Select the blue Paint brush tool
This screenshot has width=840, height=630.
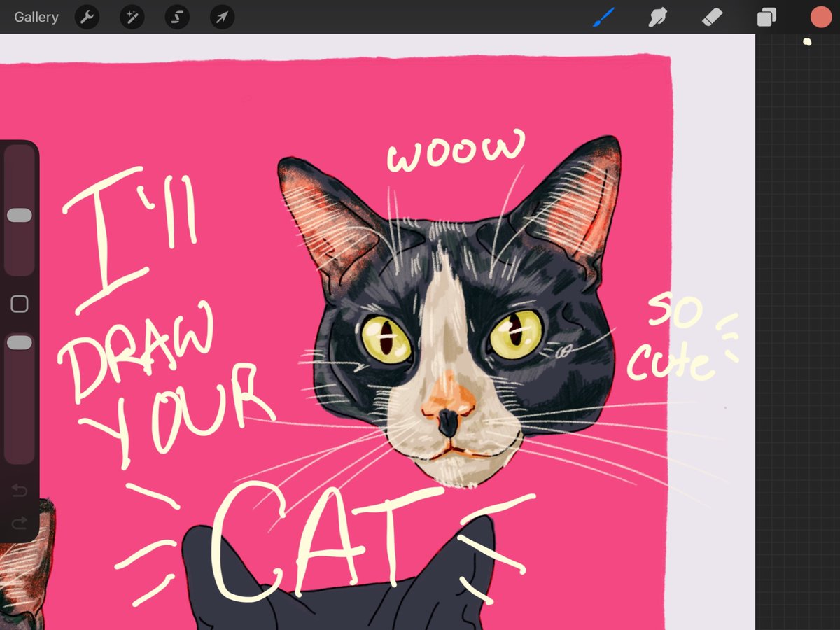(x=603, y=17)
